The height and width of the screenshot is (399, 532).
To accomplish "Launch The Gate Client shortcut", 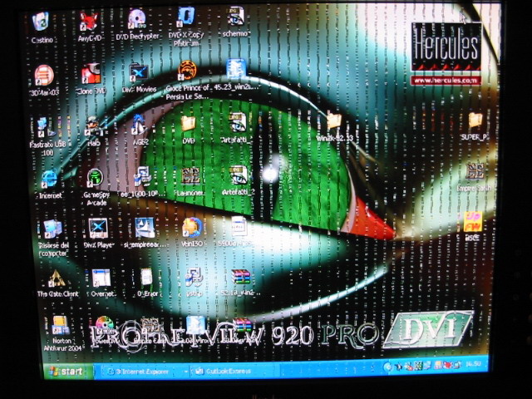I will click(x=57, y=278).
